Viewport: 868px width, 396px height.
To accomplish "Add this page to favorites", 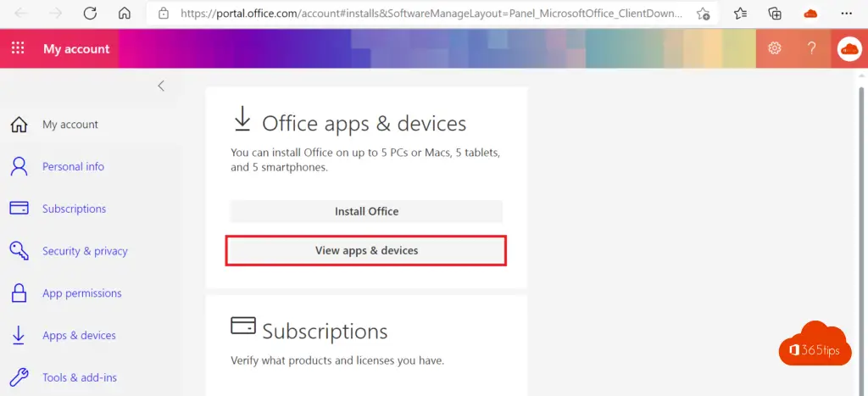I will (703, 13).
